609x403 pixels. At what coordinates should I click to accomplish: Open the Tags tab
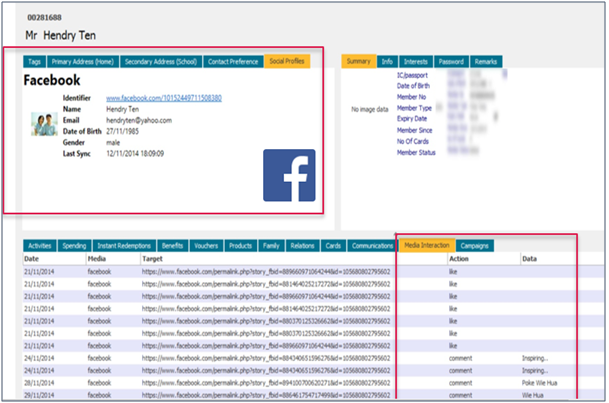(34, 61)
